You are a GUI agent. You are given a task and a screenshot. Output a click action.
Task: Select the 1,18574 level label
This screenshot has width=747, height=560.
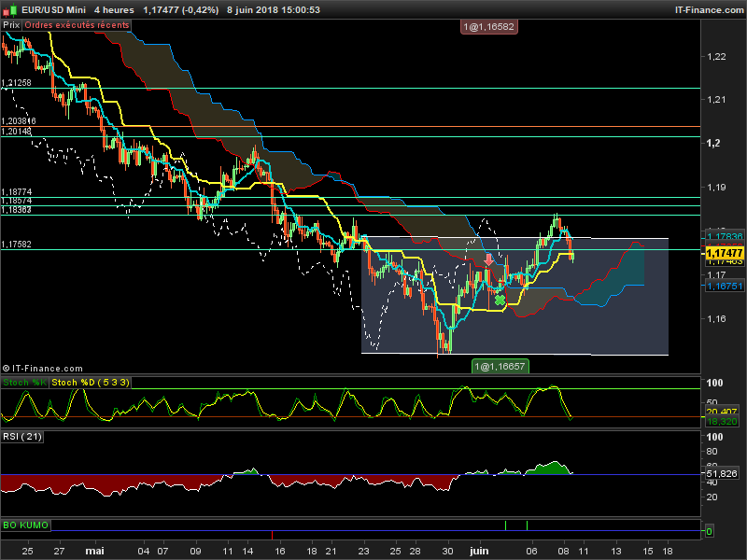pyautogui.click(x=16, y=201)
